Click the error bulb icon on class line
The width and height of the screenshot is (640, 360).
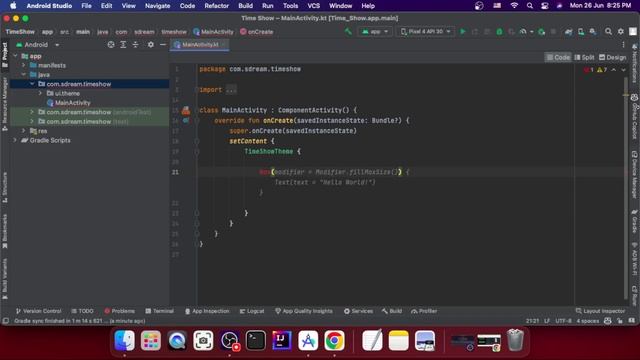186,110
